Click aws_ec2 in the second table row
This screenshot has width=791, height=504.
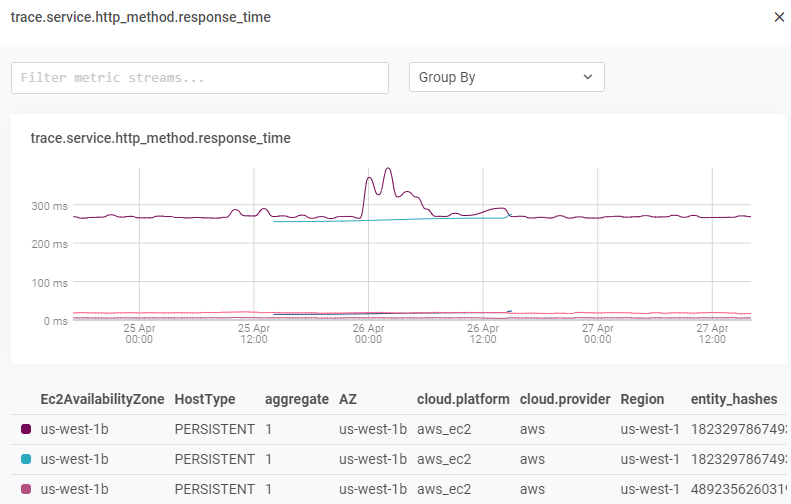[x=444, y=459]
